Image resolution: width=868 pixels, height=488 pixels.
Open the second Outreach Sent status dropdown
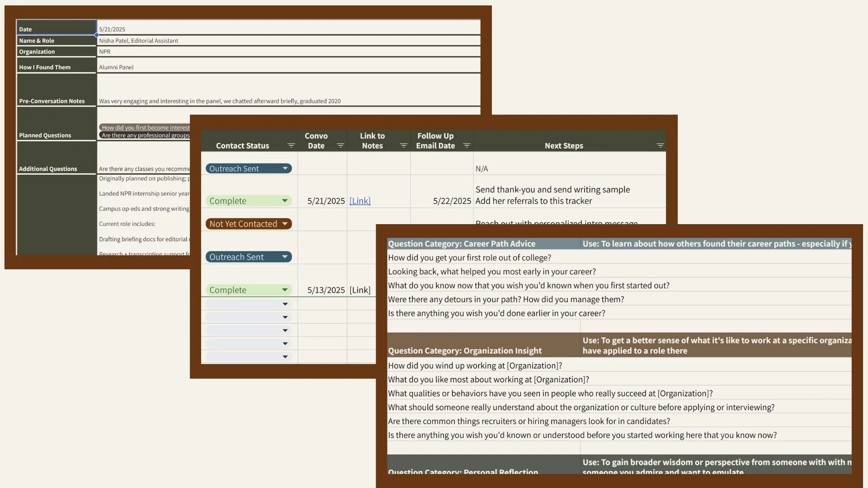285,257
